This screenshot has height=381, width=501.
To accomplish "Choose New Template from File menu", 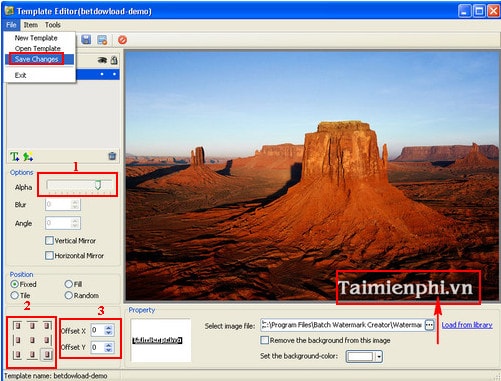I will [x=36, y=38].
